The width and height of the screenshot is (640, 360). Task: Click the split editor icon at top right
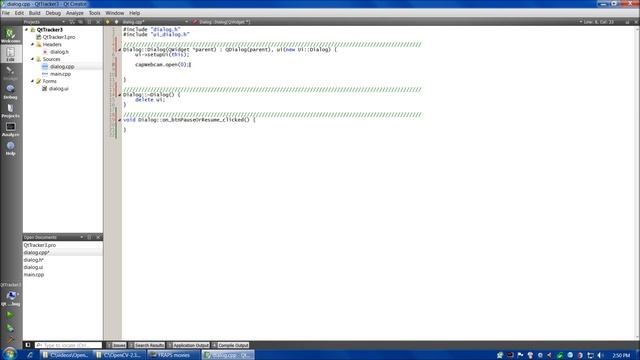pos(627,22)
